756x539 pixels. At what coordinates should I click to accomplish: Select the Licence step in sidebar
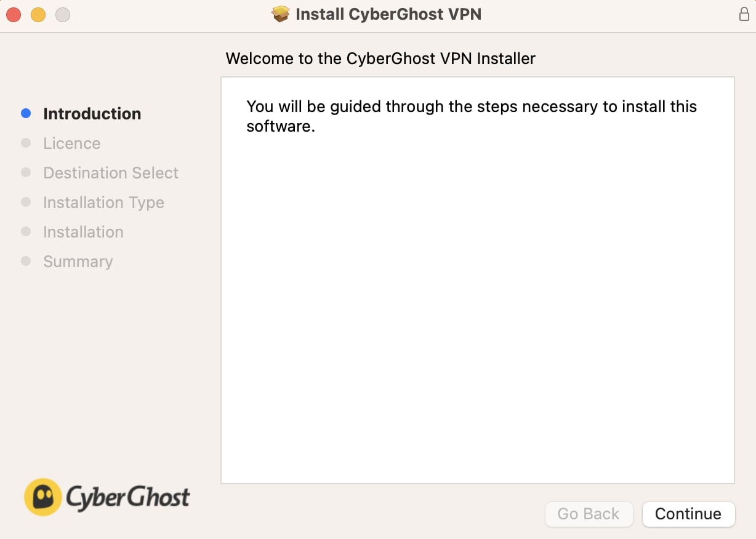(x=72, y=143)
